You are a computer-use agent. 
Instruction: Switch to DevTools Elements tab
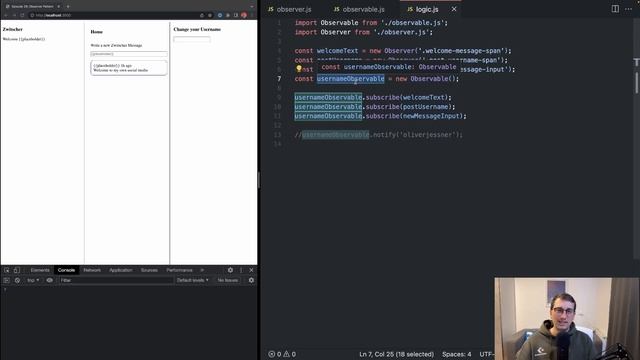click(x=40, y=270)
